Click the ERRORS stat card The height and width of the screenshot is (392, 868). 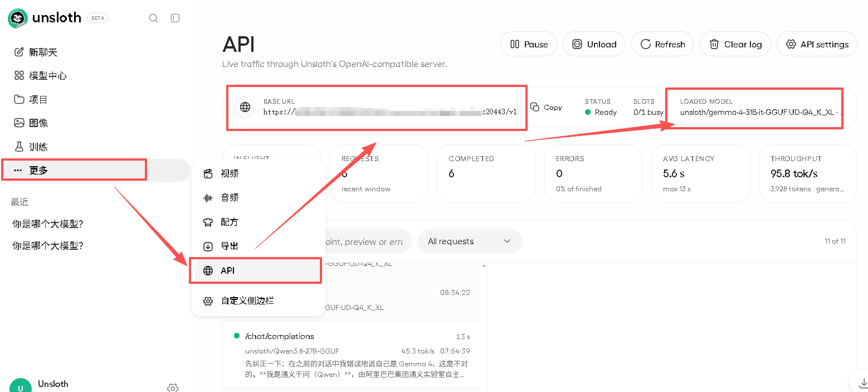click(x=593, y=173)
